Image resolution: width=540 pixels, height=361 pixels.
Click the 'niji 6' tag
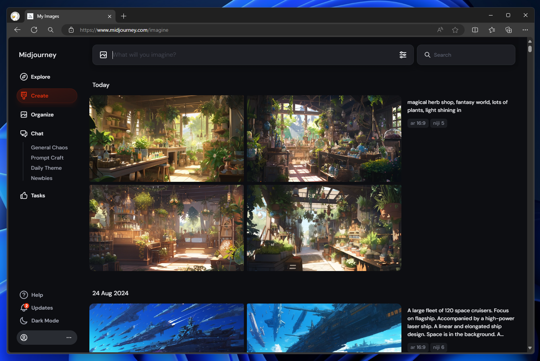click(438, 347)
